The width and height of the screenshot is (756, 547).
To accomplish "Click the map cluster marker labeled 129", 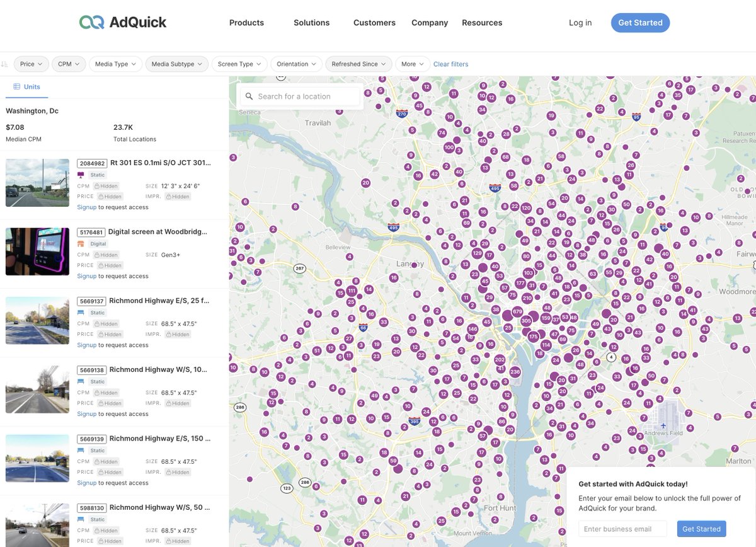I will click(477, 253).
